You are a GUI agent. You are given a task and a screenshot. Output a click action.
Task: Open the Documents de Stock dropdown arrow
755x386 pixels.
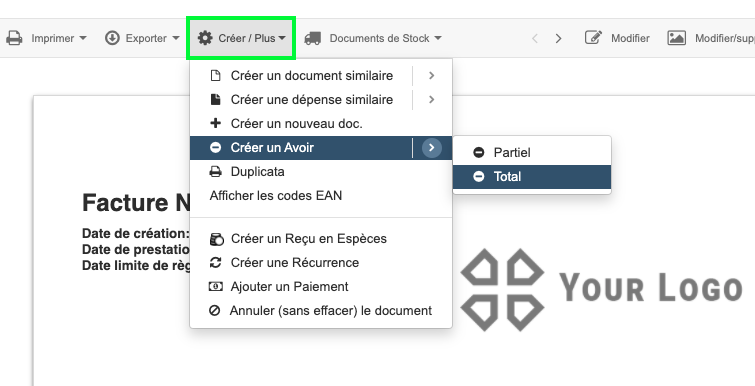click(x=438, y=38)
